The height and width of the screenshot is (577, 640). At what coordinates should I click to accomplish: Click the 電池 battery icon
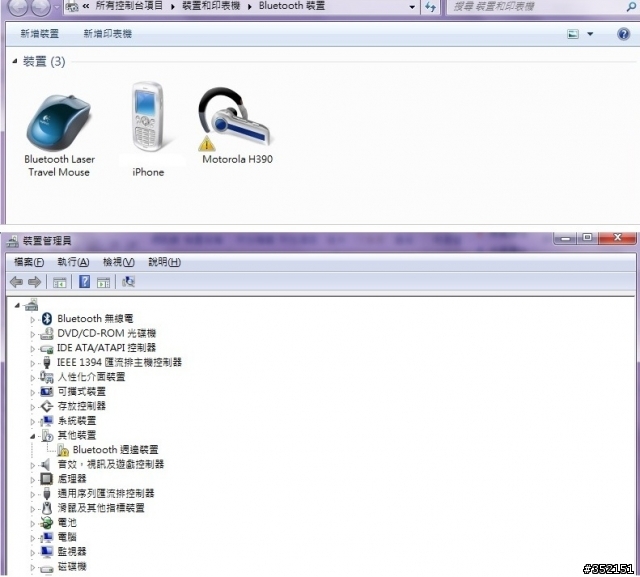coord(47,522)
